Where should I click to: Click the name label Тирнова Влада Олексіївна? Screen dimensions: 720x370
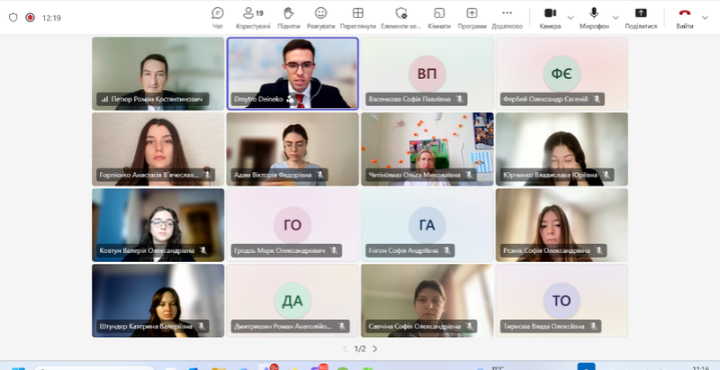click(x=544, y=326)
